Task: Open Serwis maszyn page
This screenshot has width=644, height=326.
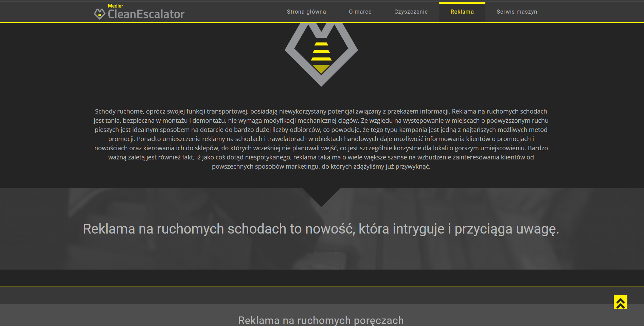Action: (517, 12)
